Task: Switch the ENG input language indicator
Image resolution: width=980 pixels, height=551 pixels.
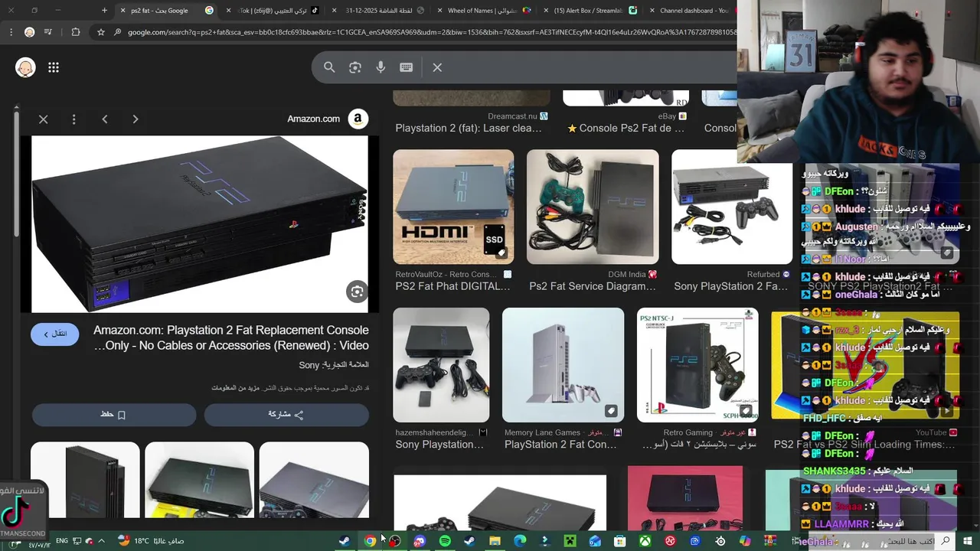Action: tap(63, 541)
